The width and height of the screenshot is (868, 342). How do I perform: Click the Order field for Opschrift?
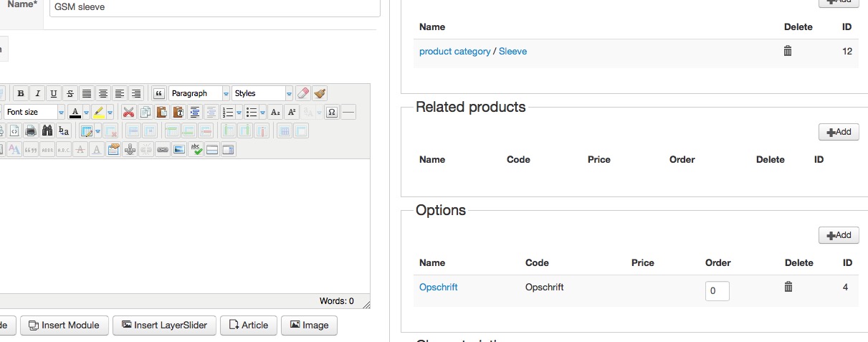click(717, 291)
